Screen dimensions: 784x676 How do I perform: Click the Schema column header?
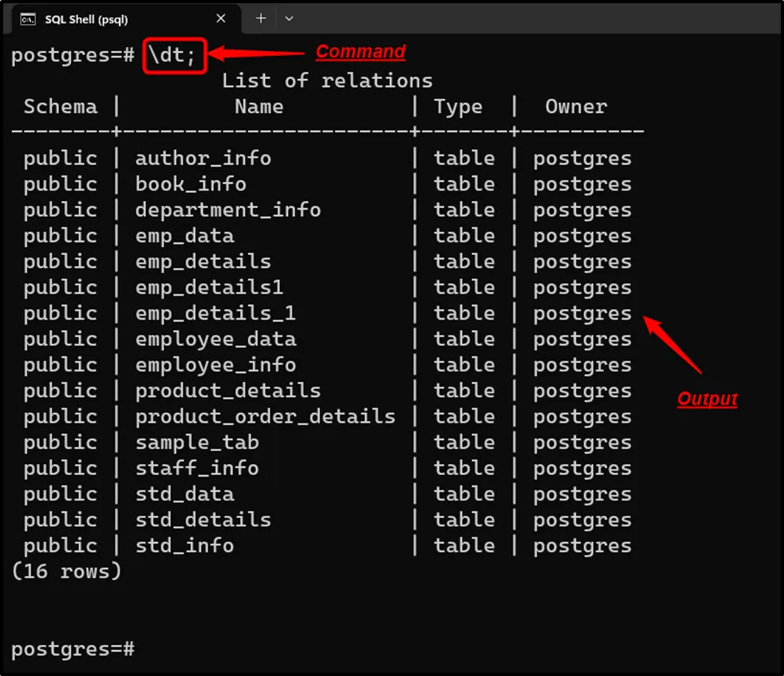point(60,107)
